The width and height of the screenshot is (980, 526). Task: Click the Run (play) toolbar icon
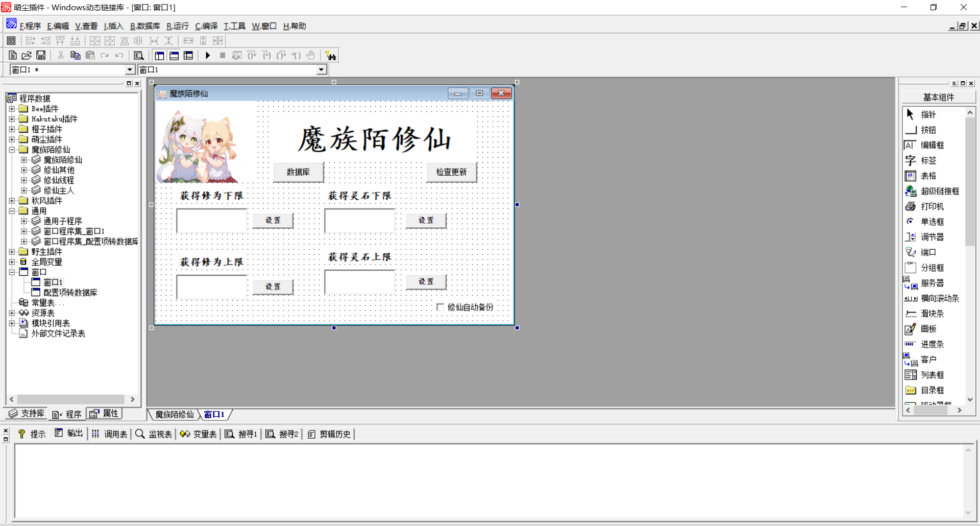pos(208,56)
